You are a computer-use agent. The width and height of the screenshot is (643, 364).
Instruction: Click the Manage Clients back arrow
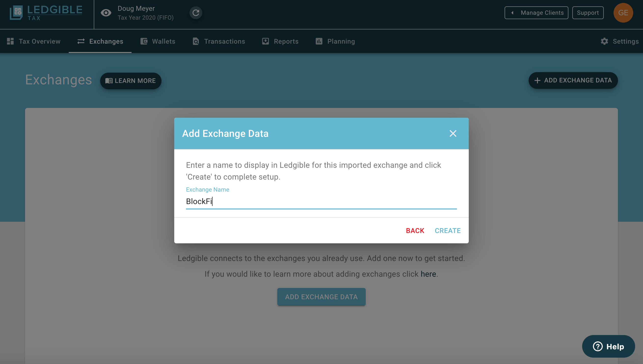(512, 13)
